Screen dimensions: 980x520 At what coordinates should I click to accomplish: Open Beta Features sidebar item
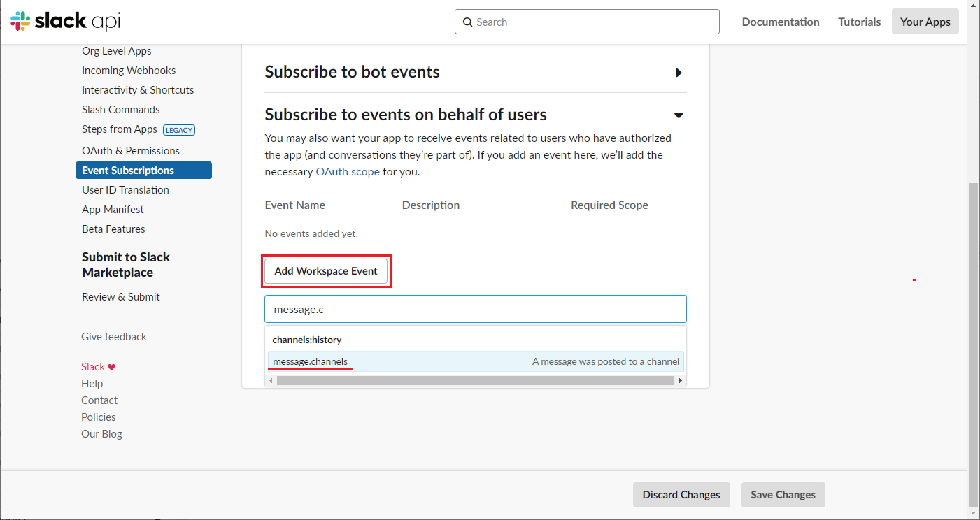(113, 229)
